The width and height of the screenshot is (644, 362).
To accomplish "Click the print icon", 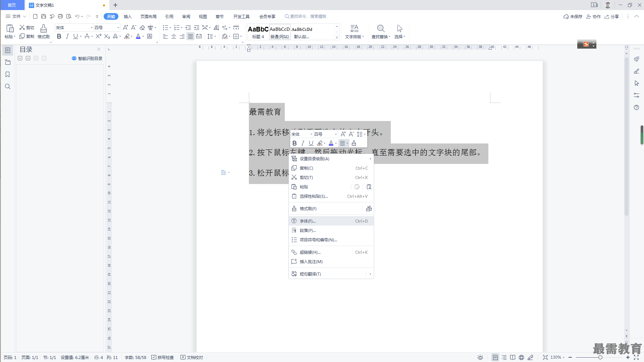I will click(x=60, y=16).
